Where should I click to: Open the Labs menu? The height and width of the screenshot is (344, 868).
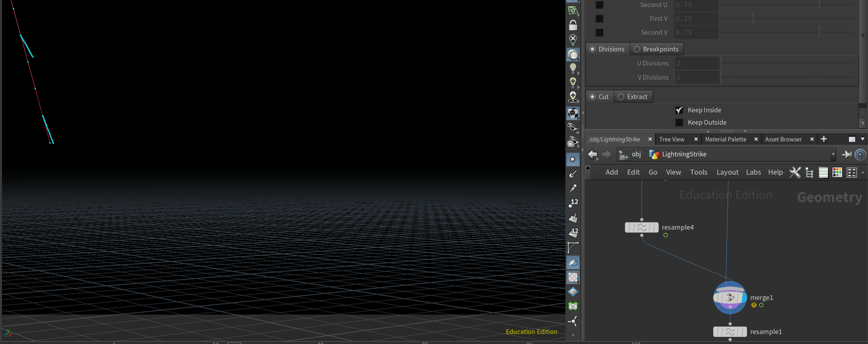point(753,172)
